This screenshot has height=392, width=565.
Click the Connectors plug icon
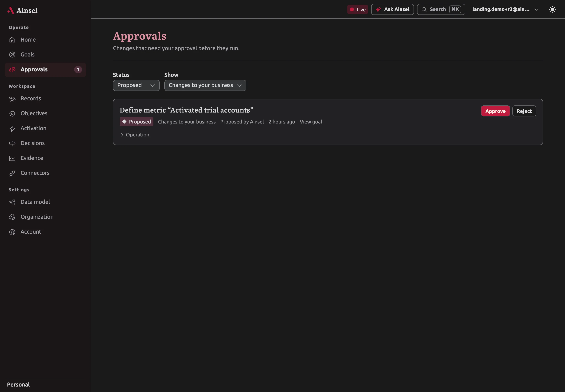(x=12, y=173)
